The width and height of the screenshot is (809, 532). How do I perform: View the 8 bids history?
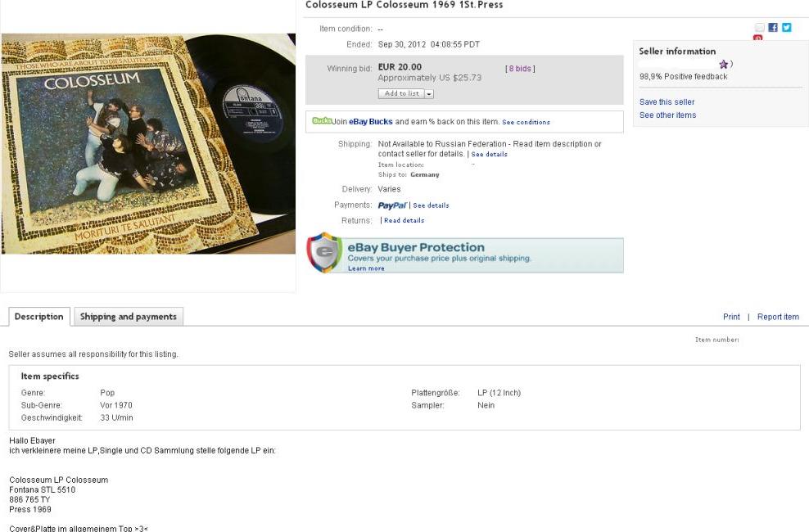point(520,69)
